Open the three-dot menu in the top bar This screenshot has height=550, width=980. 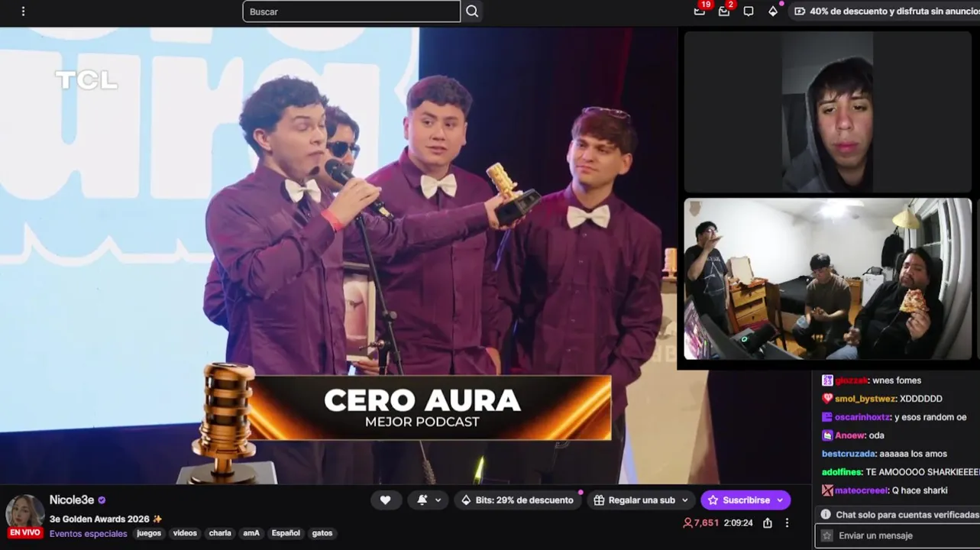[x=23, y=11]
